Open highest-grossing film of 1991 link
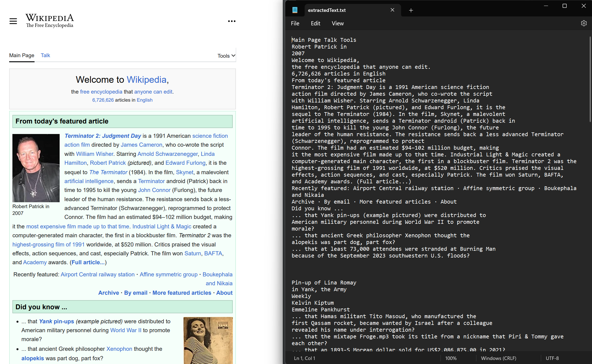Image resolution: width=592 pixels, height=364 pixels. point(48,245)
